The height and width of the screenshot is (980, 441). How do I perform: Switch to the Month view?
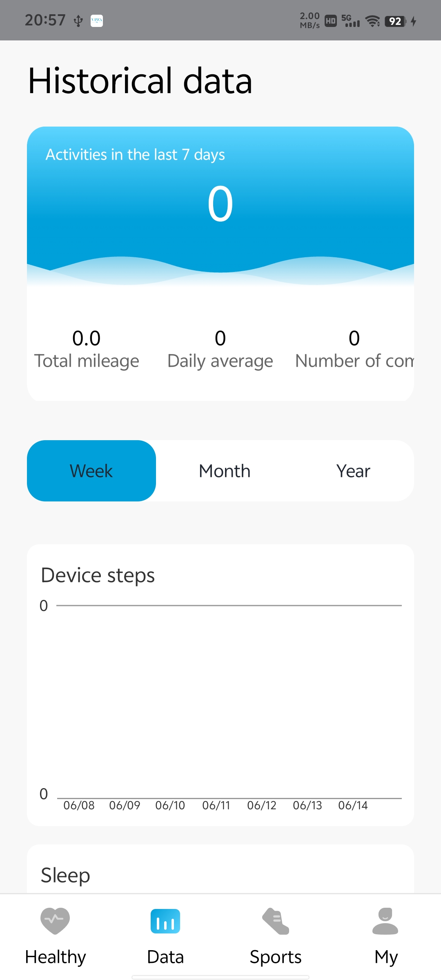(x=225, y=471)
